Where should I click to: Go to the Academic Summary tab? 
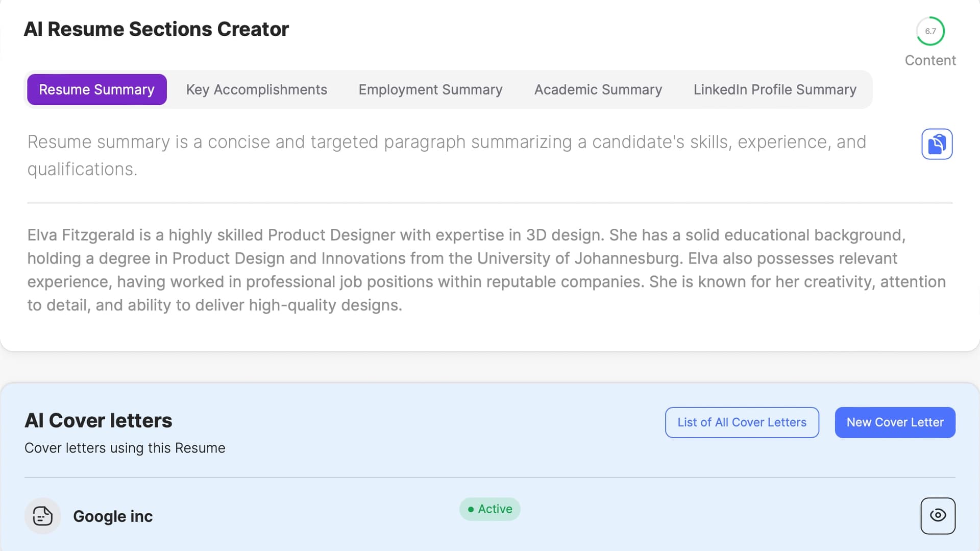598,89
